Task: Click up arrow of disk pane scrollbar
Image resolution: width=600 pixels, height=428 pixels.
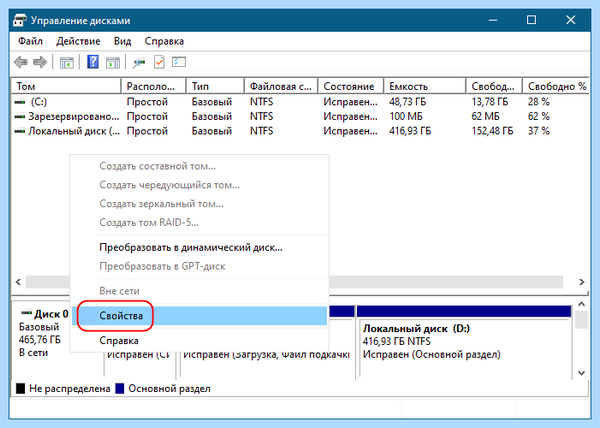Action: [x=581, y=304]
